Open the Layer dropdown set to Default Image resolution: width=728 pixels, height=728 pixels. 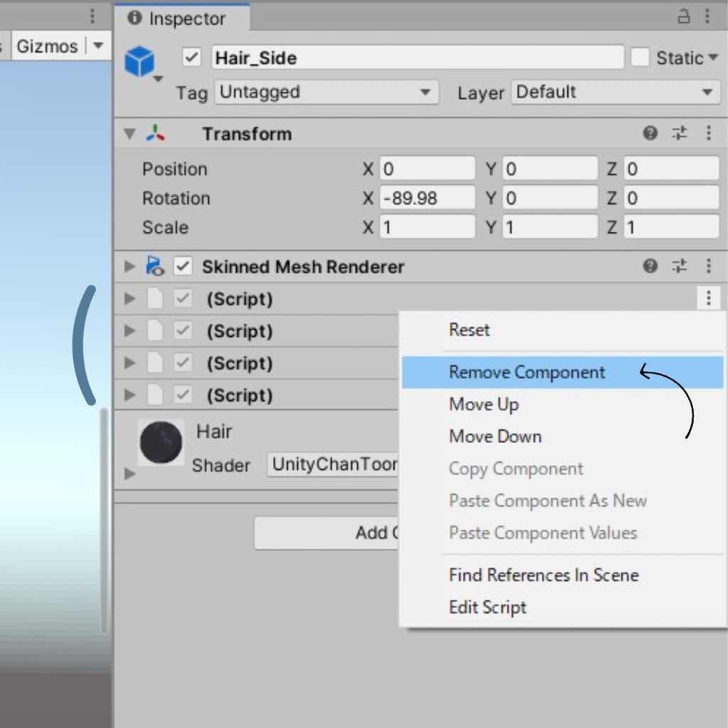click(x=616, y=92)
